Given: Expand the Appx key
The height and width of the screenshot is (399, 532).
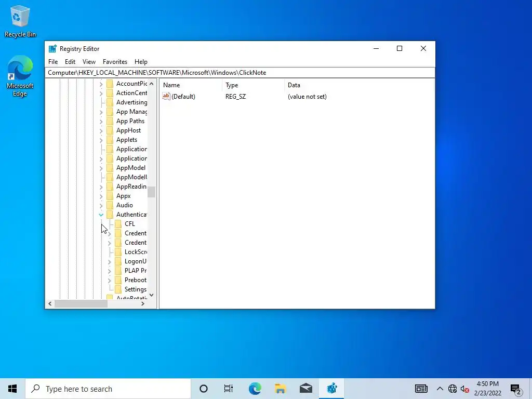Looking at the screenshot, I should [101, 196].
